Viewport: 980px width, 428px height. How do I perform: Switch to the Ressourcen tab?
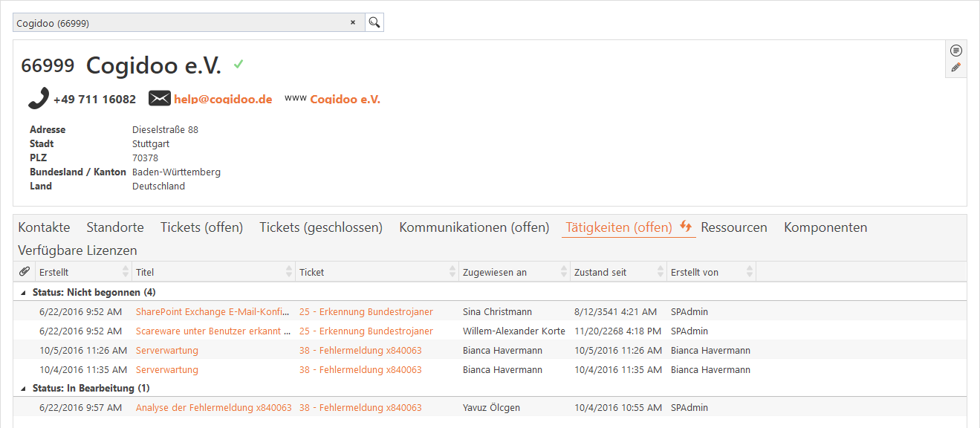[734, 227]
